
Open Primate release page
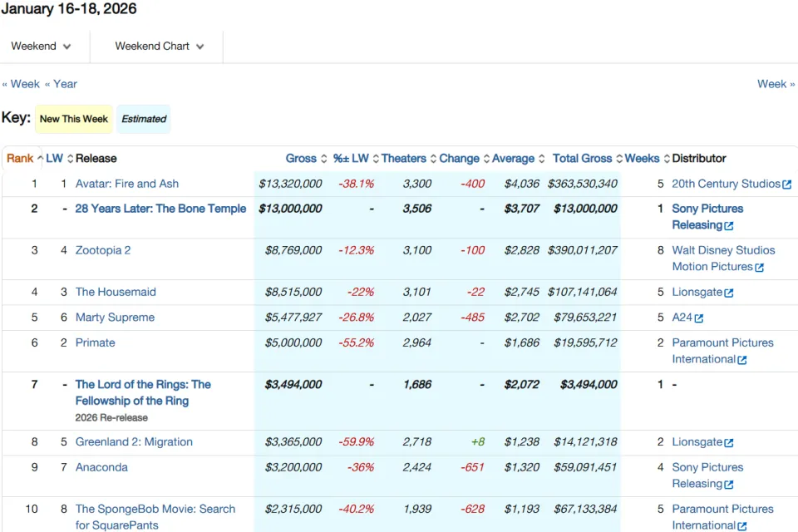(x=95, y=342)
